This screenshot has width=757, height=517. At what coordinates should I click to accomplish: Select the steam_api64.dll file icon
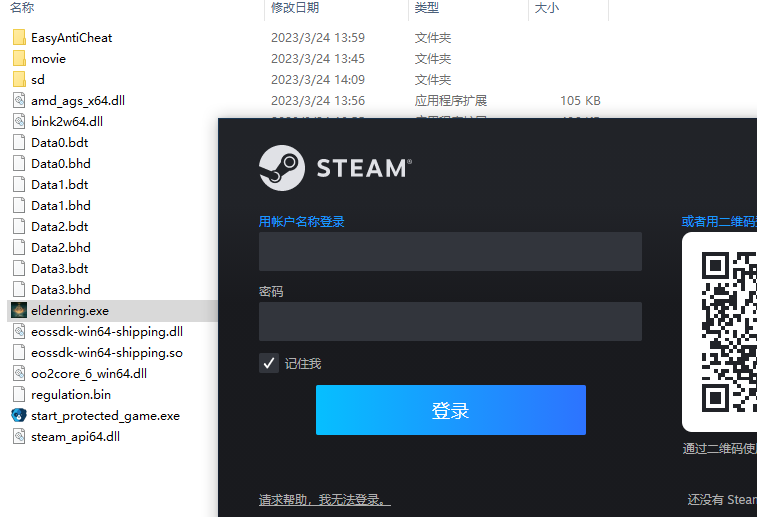[x=19, y=437]
